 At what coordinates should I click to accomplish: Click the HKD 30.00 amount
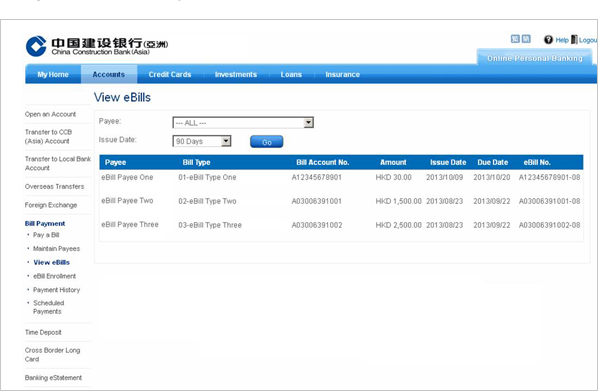click(394, 177)
